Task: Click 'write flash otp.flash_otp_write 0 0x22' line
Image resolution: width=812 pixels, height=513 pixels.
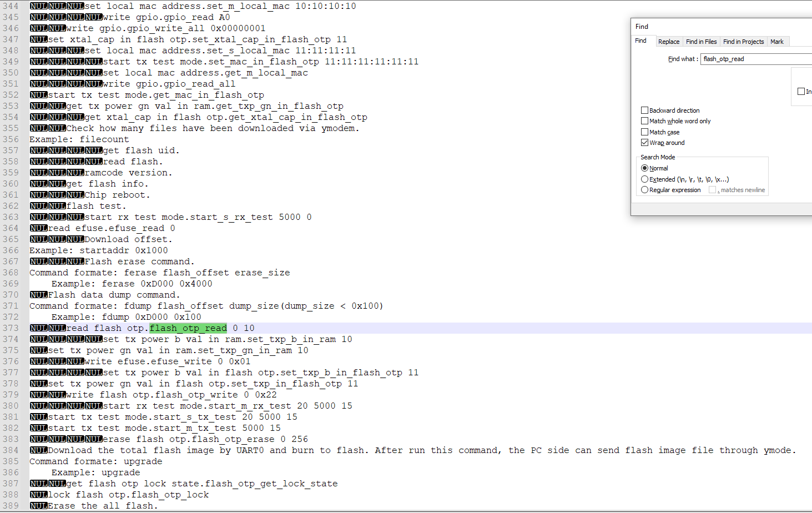Action: 172,395
